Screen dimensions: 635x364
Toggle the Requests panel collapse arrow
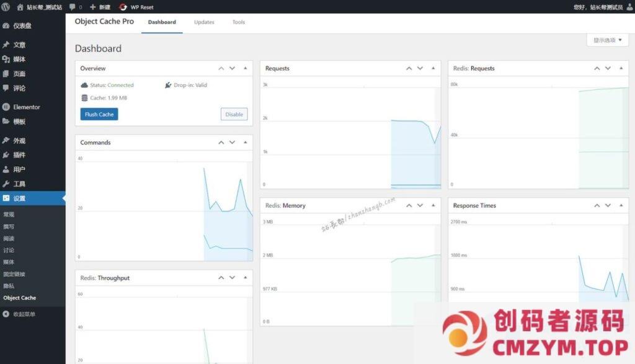434,68
